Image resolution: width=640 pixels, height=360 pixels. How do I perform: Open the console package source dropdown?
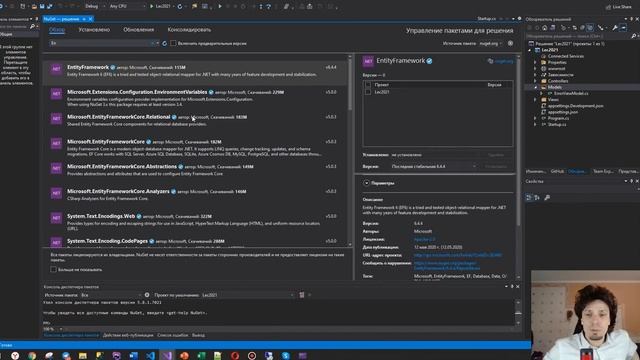point(111,295)
